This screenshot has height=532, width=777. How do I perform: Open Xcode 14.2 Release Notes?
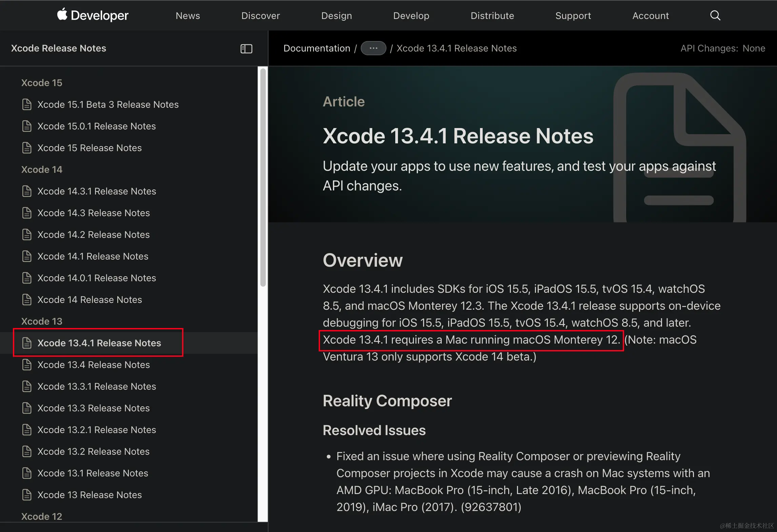point(93,234)
